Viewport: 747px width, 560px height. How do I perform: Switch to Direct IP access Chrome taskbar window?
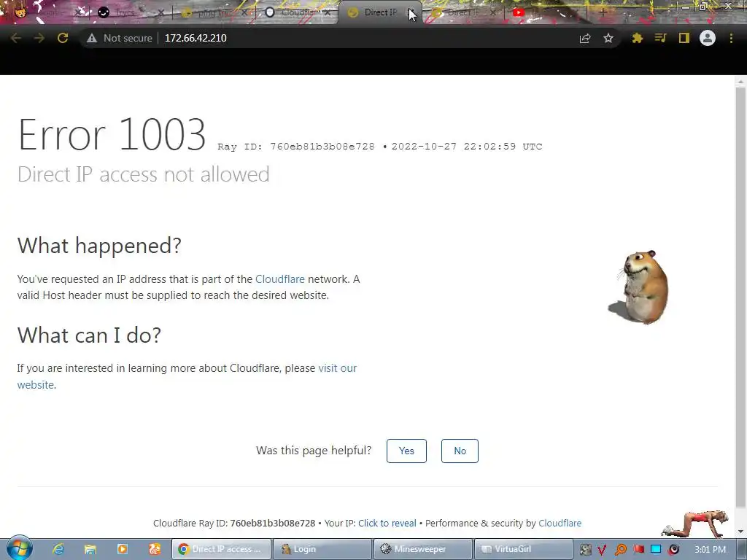click(221, 549)
